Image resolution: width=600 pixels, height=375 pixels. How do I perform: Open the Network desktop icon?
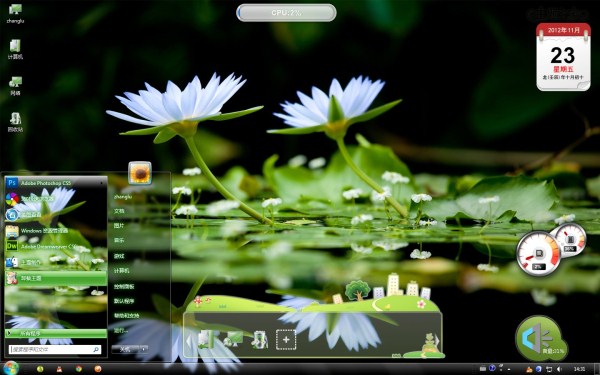(15, 86)
